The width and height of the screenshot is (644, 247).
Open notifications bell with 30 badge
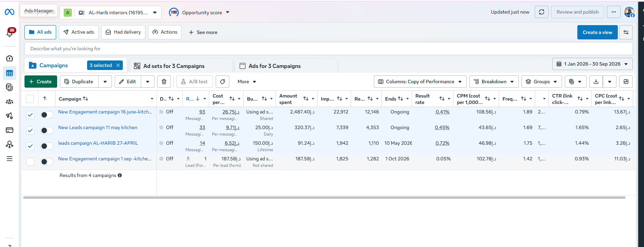point(10,33)
